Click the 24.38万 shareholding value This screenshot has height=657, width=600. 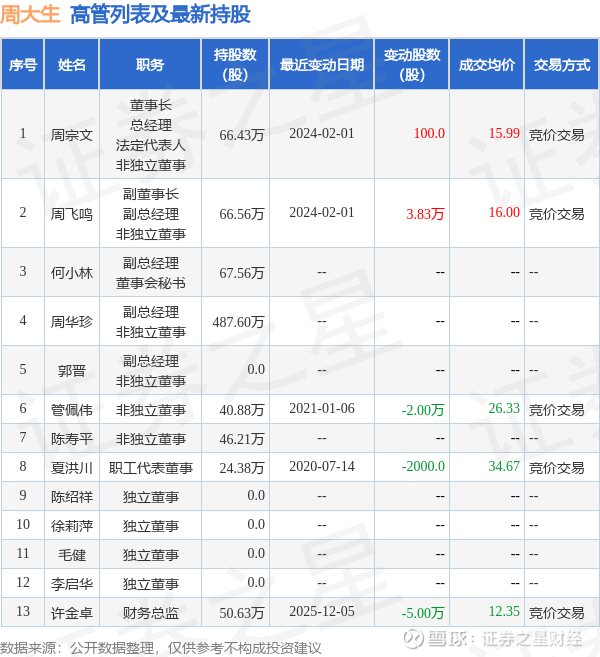click(242, 468)
